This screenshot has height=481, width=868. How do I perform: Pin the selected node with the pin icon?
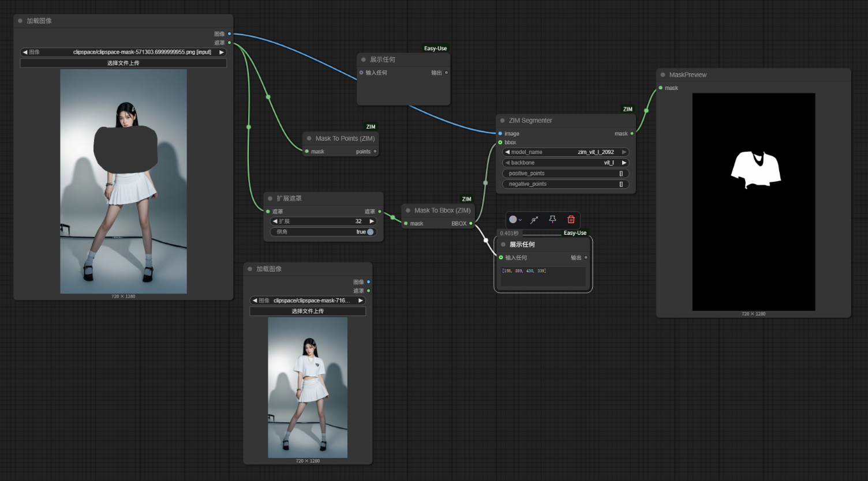click(x=552, y=219)
